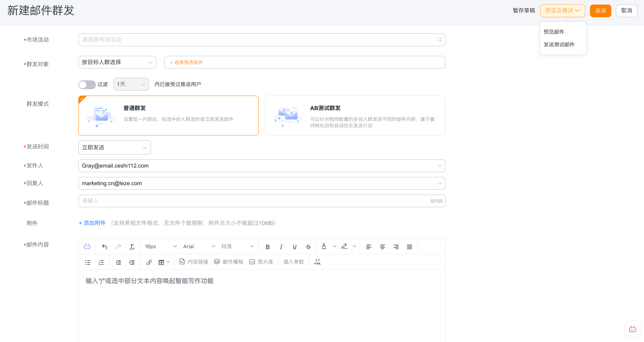This screenshot has width=644, height=342.
Task: Click the clear formatting icon
Action: click(132, 247)
